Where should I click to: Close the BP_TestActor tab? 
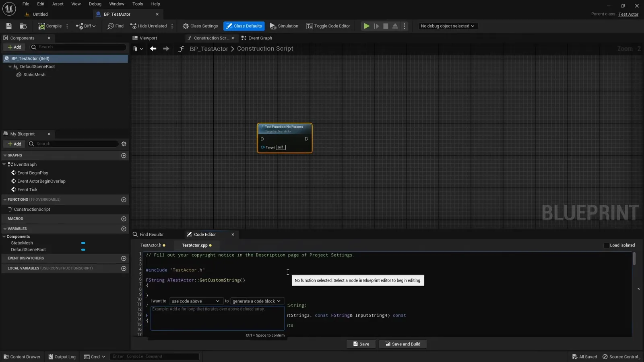pos(157,14)
